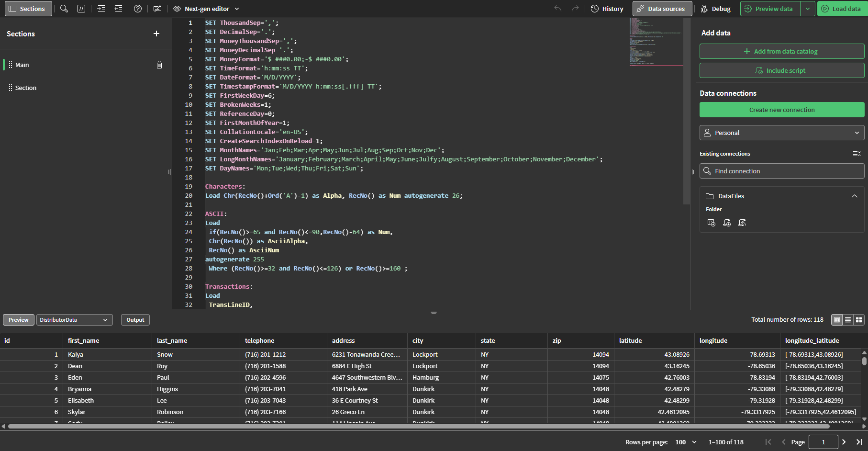The image size is (868, 451).
Task: Click the chart-off toolbar icon
Action: (157, 9)
